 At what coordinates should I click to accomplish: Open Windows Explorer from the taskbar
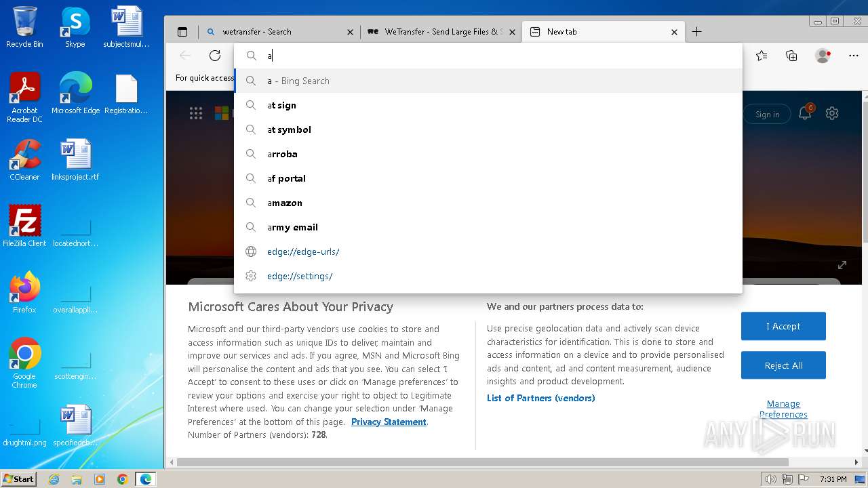(x=77, y=479)
